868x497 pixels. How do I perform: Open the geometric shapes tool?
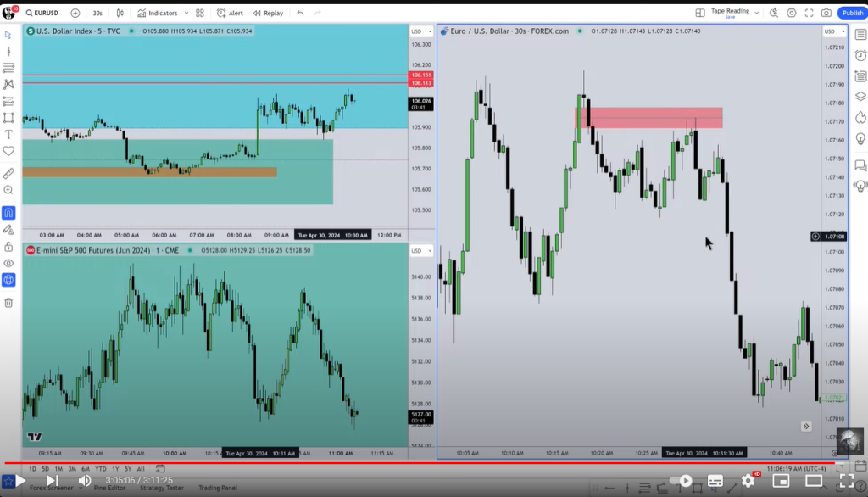pos(8,118)
